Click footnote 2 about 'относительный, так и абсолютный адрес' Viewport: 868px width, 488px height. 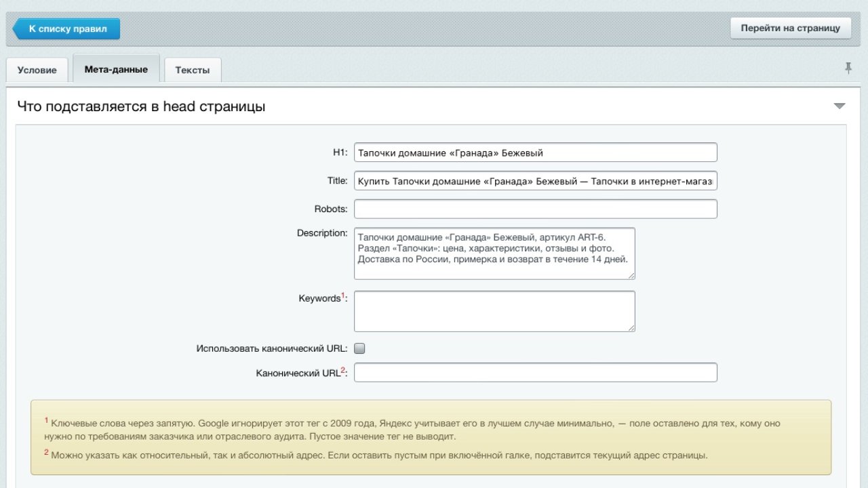click(376, 455)
